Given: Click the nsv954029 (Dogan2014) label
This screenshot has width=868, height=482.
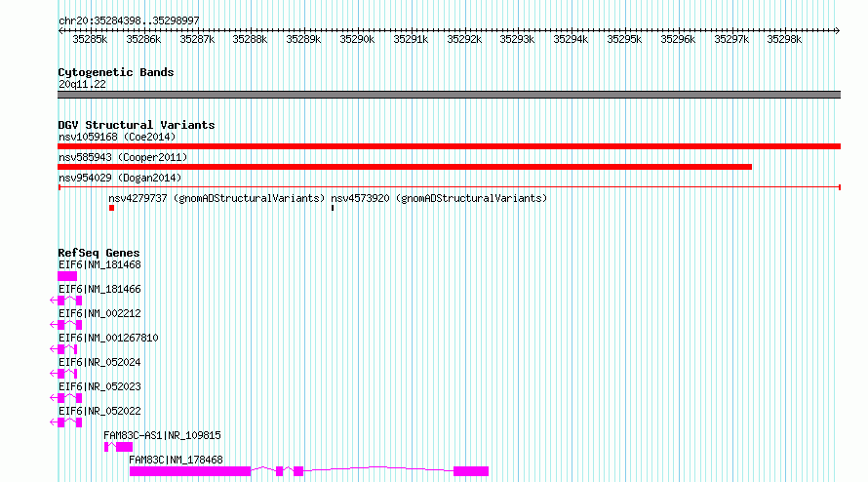Looking at the screenshot, I should (x=120, y=178).
